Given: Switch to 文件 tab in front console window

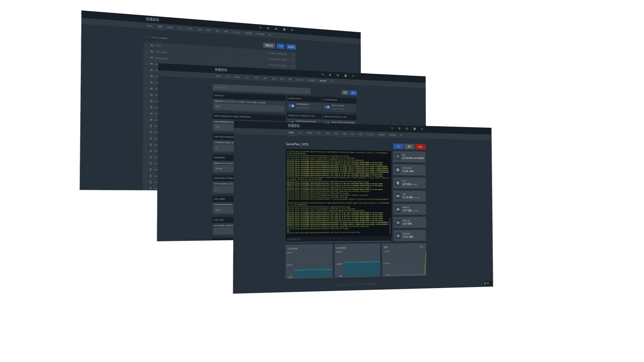Looking at the screenshot, I should pos(300,133).
